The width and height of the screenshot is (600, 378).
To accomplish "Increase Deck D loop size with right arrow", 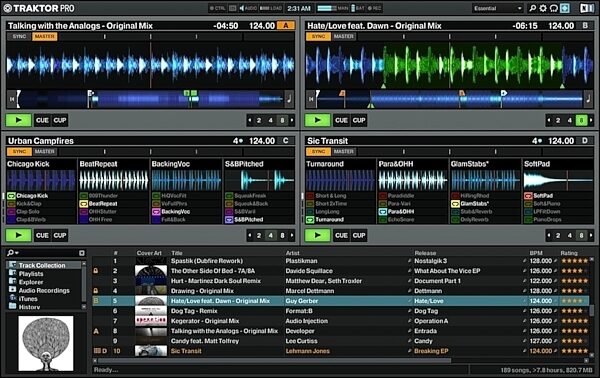I will tap(591, 235).
